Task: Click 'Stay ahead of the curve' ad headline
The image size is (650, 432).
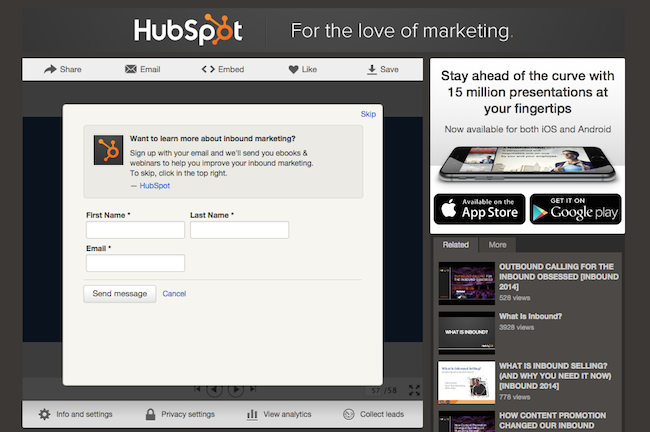Action: (x=528, y=92)
